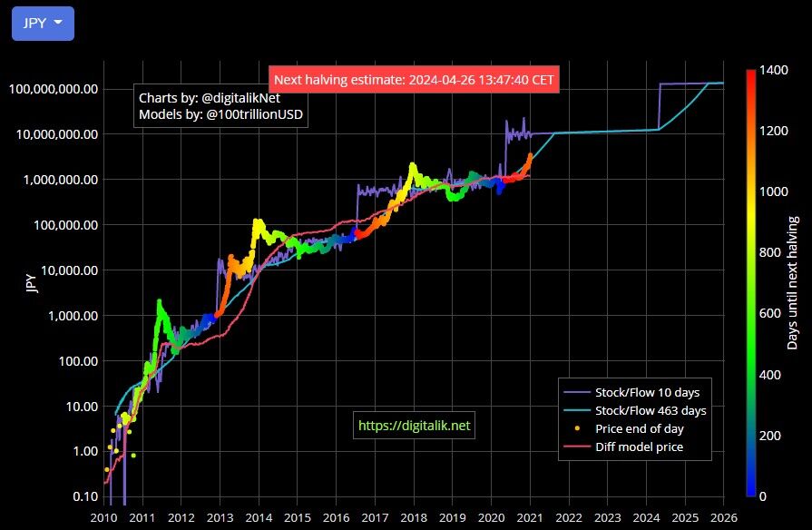Click the 2016 x-axis label
The width and height of the screenshot is (812, 530).
336,517
